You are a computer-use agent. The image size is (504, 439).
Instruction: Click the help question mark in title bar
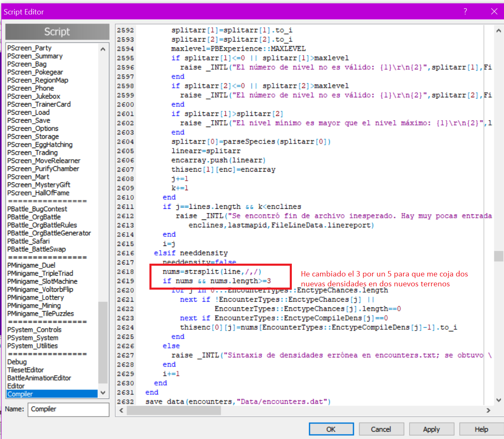[x=465, y=12]
